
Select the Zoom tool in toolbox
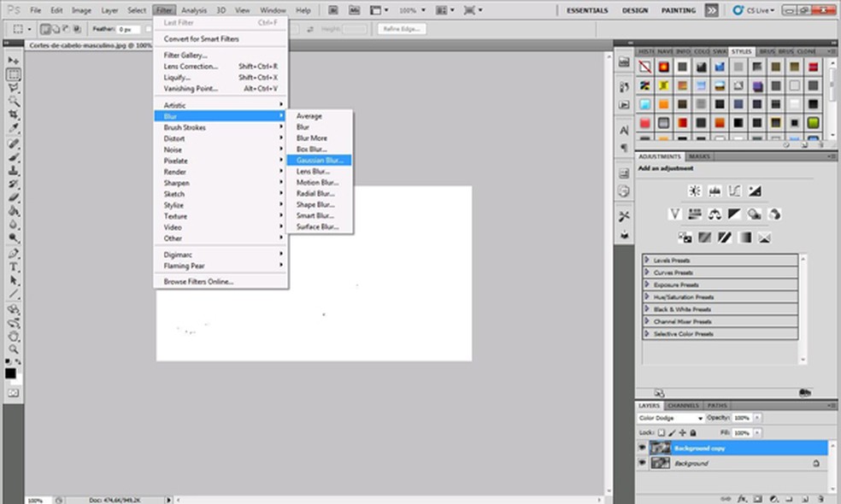[x=14, y=349]
